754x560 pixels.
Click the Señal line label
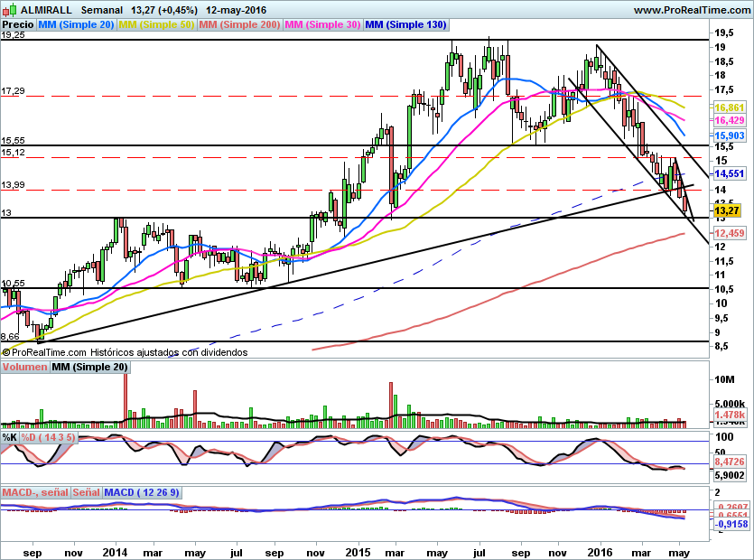[86, 492]
